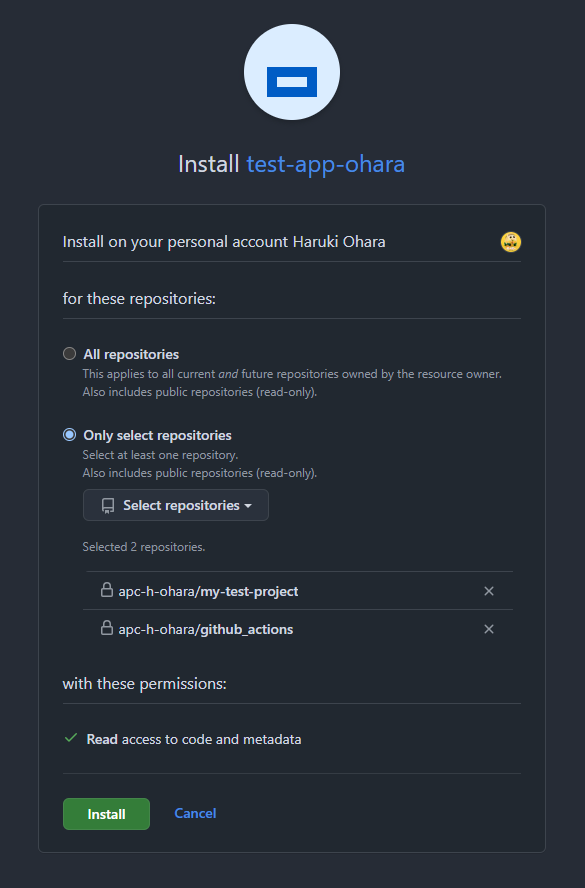585x888 pixels.
Task: Click the green Install button
Action: (x=106, y=814)
